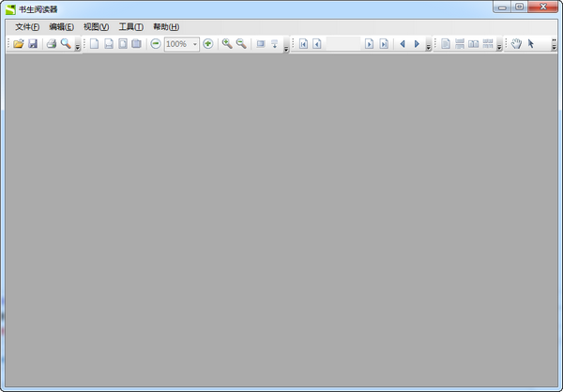Open the 工具(T) menu
563x392 pixels.
[130, 26]
